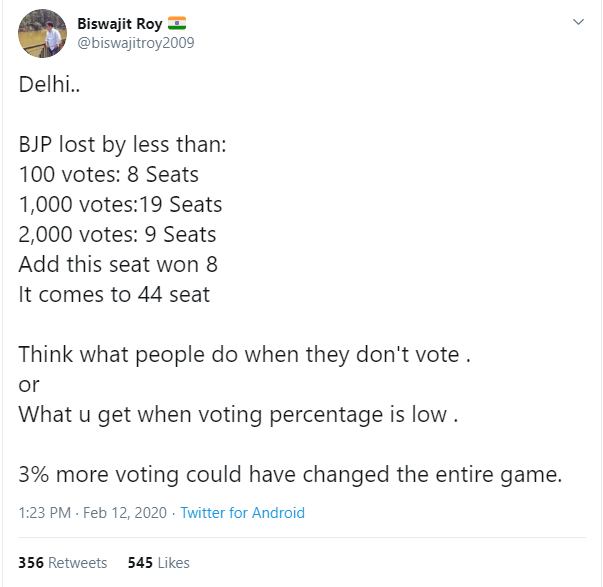Click the display name Biswajit Roy
Screen dimensions: 603x587
(x=121, y=23)
